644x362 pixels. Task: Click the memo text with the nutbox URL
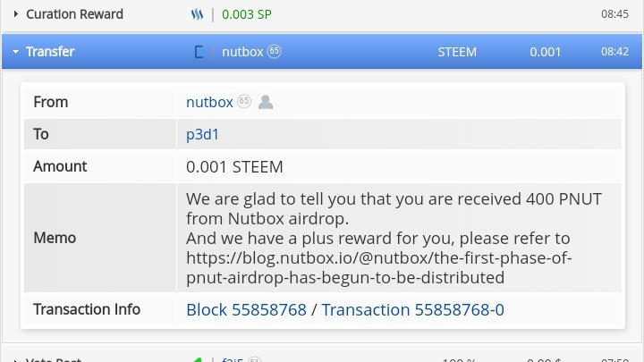tap(394, 238)
